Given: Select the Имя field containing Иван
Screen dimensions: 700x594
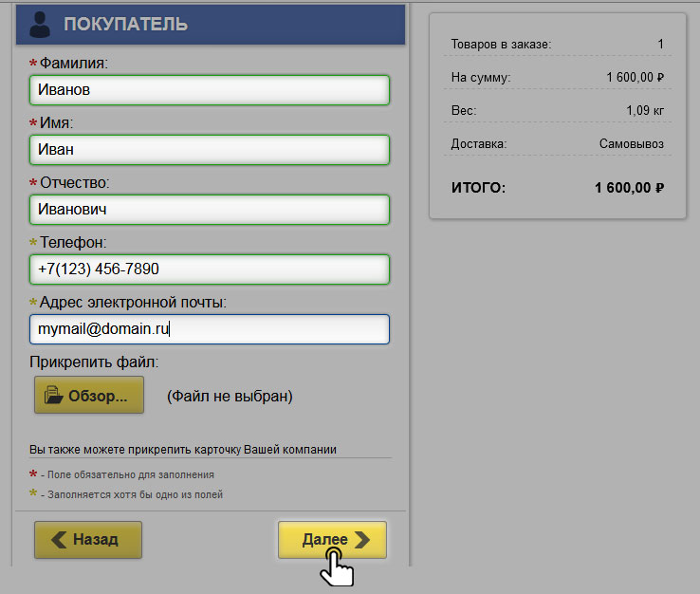Looking at the screenshot, I should 210,150.
